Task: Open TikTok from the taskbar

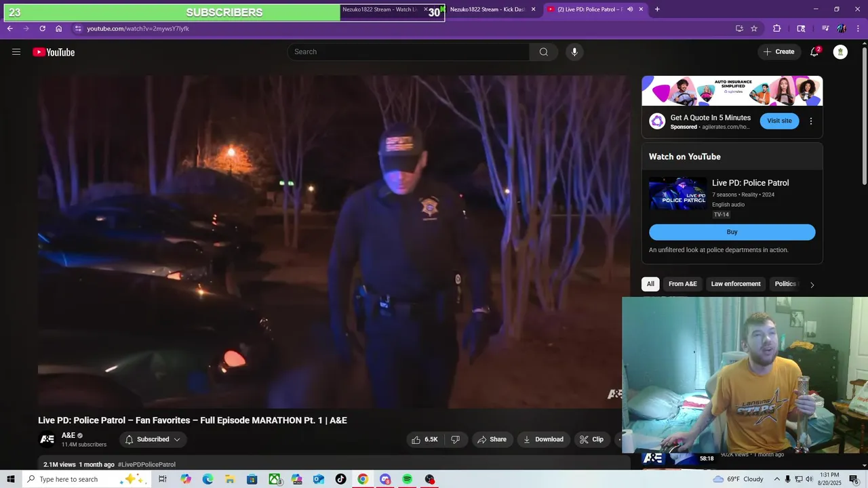Action: tap(340, 479)
